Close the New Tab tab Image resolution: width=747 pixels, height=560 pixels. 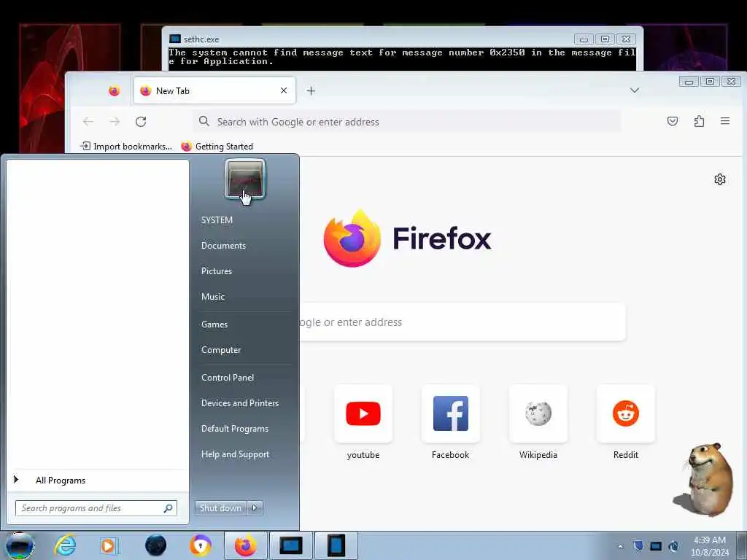284,90
